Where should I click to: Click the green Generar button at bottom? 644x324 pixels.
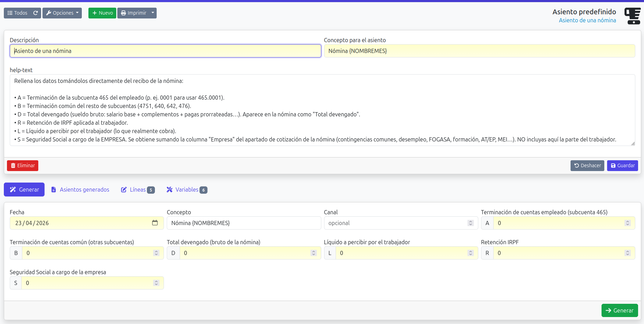coord(619,310)
